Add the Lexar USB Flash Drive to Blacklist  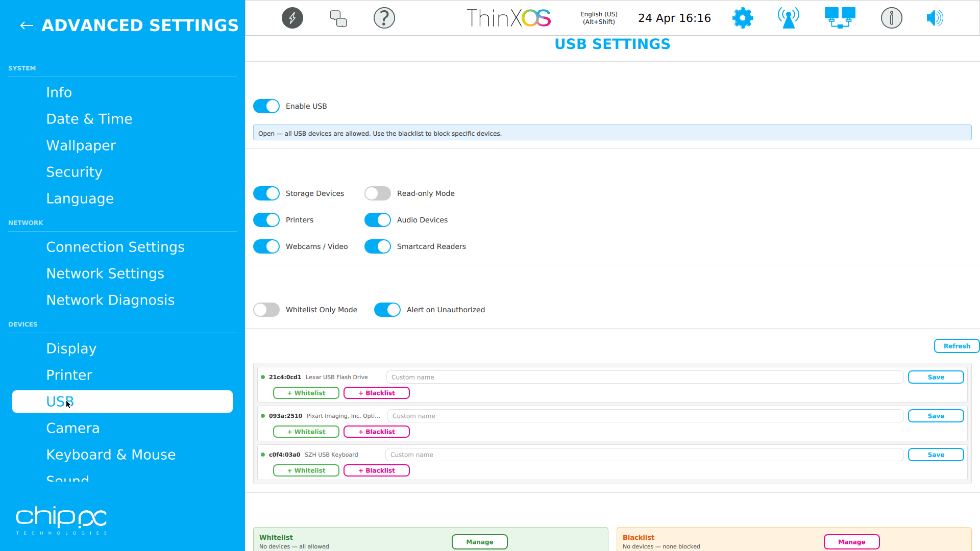[x=376, y=393]
